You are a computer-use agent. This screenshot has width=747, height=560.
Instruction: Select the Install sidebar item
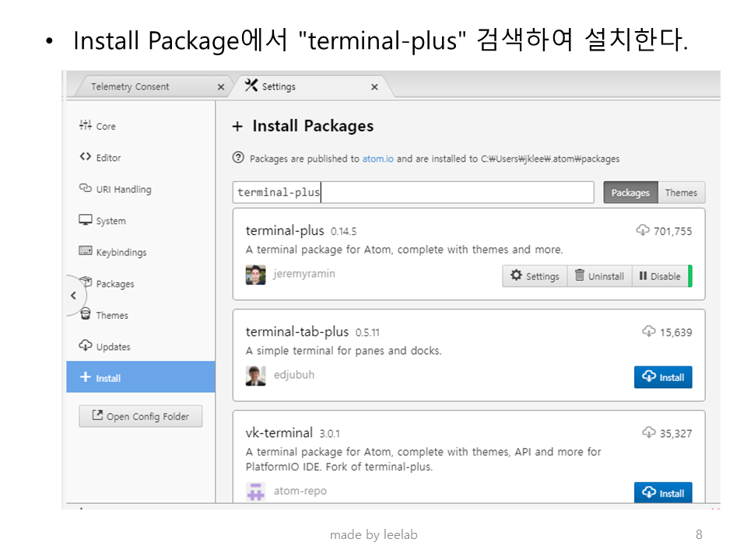click(x=141, y=377)
